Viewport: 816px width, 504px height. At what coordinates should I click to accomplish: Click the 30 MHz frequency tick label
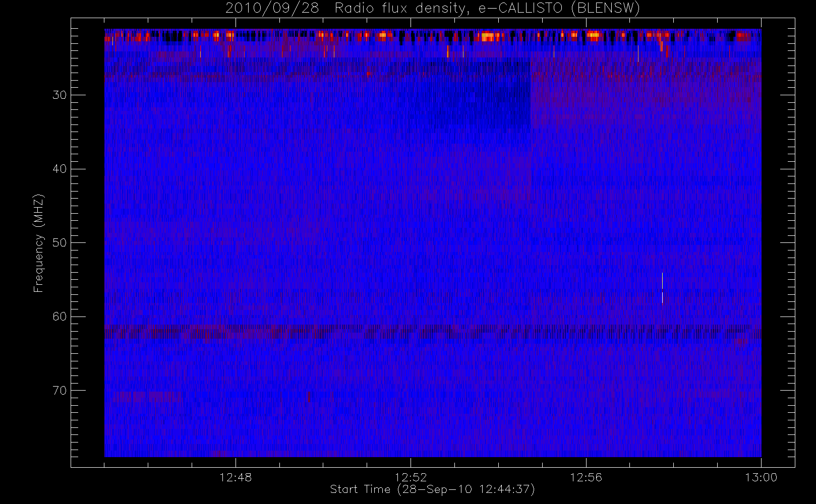pos(60,95)
